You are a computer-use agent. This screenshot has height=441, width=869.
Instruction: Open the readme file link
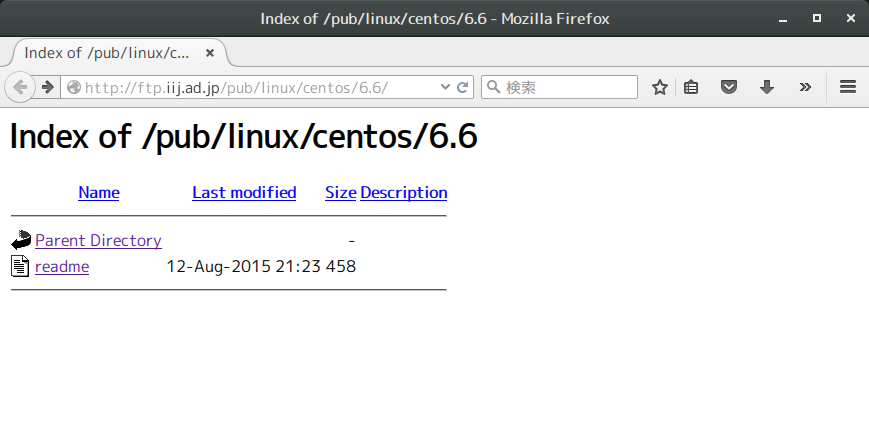[62, 266]
